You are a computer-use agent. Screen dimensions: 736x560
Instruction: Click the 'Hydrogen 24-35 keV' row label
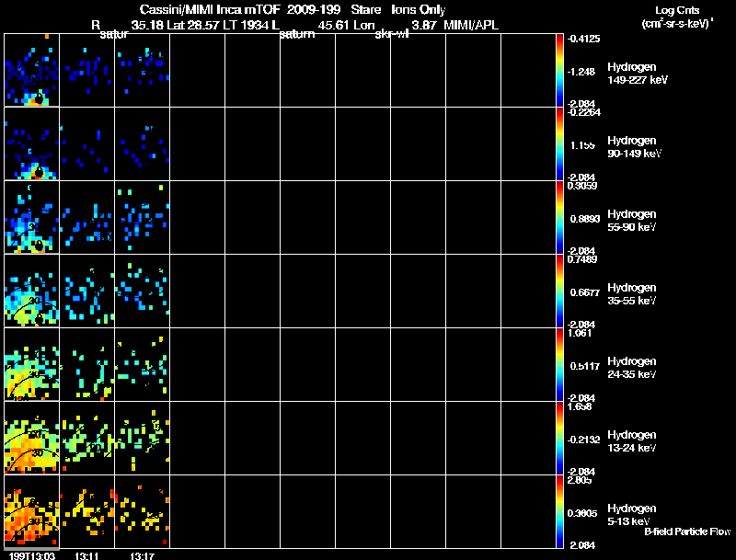click(x=632, y=368)
